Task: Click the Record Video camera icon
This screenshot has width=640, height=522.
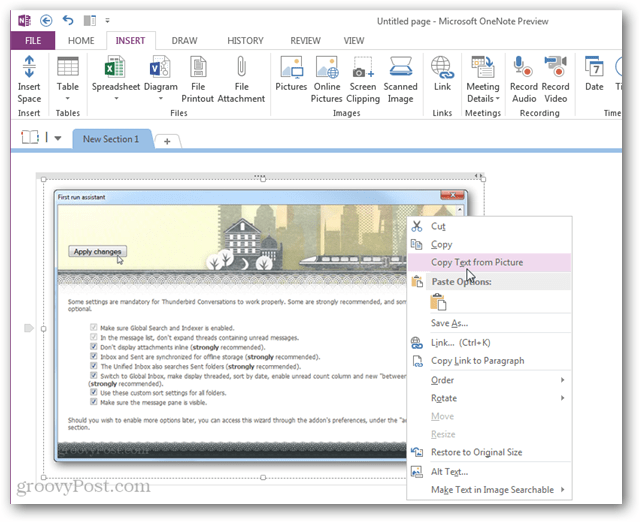Action: pos(556,67)
